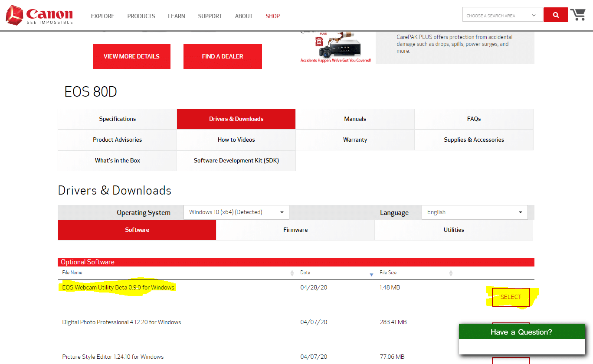Viewport: 593px width, 364px height.
Task: Open Choose a Search Area dropdown
Action: tap(502, 15)
